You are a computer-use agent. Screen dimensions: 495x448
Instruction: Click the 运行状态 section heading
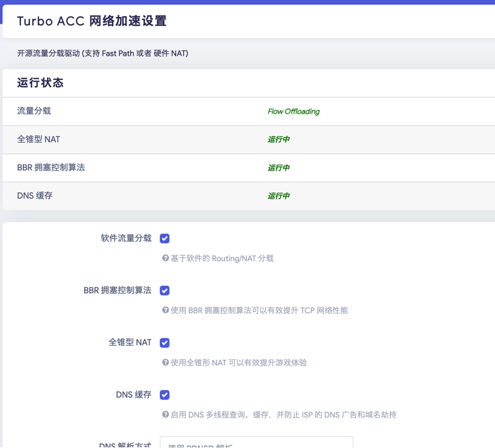(x=40, y=83)
